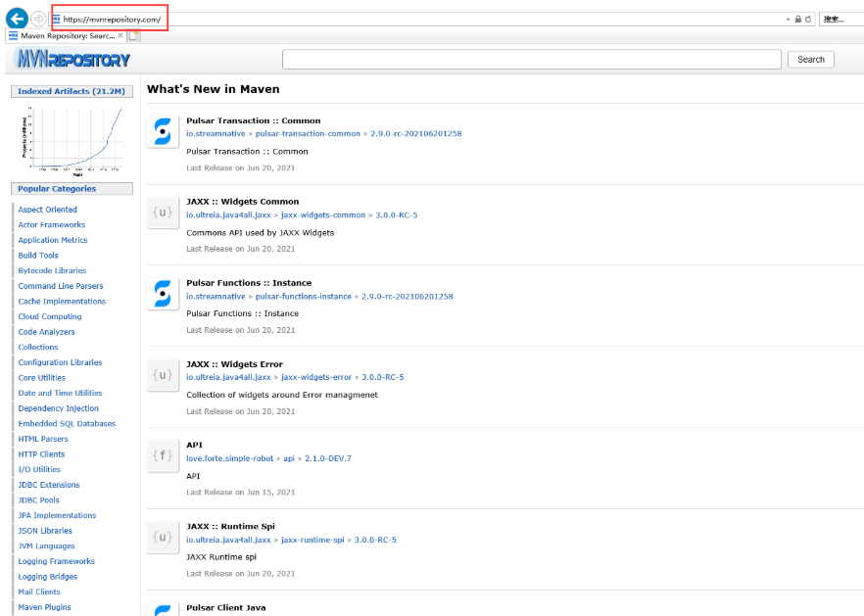Click the Pulsar Client Java artifact icon
The image size is (864, 616).
click(163, 609)
